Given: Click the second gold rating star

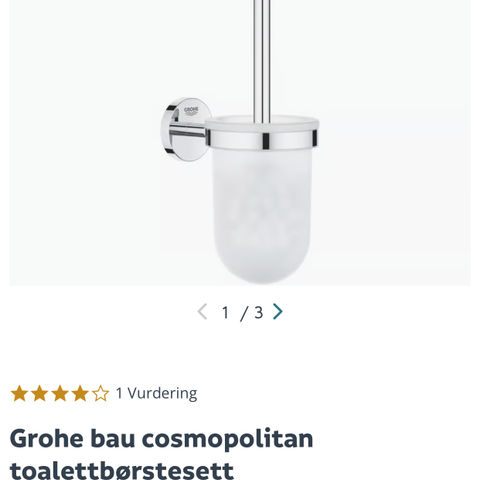Looking at the screenshot, I should click(39, 393).
